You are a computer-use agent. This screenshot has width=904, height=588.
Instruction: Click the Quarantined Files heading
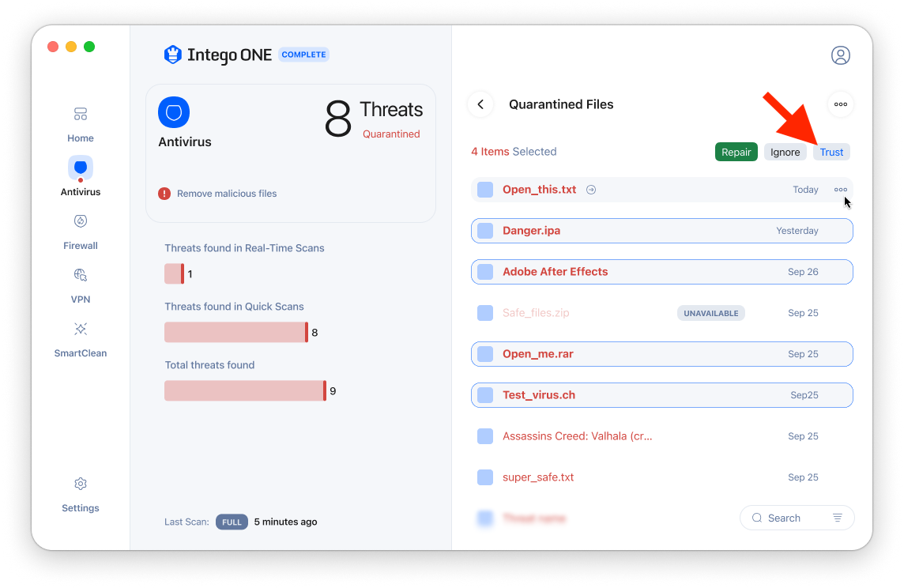pos(561,104)
